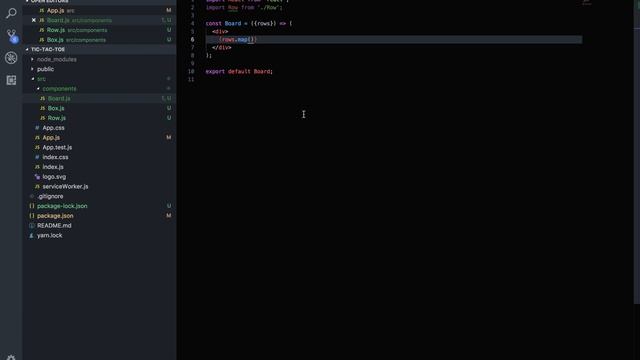Viewport: 640px width, 360px height.
Task: Click the yarn icon beside yarn.lock
Action: click(x=31, y=236)
